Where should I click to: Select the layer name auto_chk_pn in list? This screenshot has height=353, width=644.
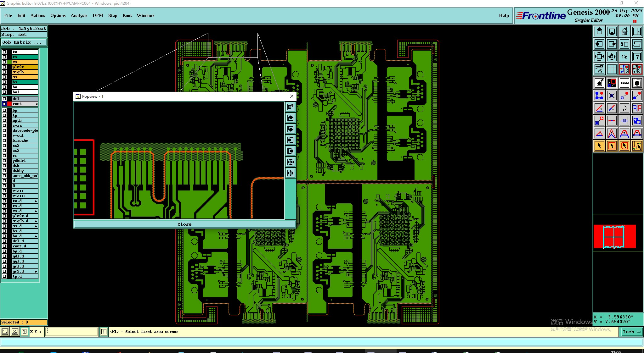coord(25,176)
